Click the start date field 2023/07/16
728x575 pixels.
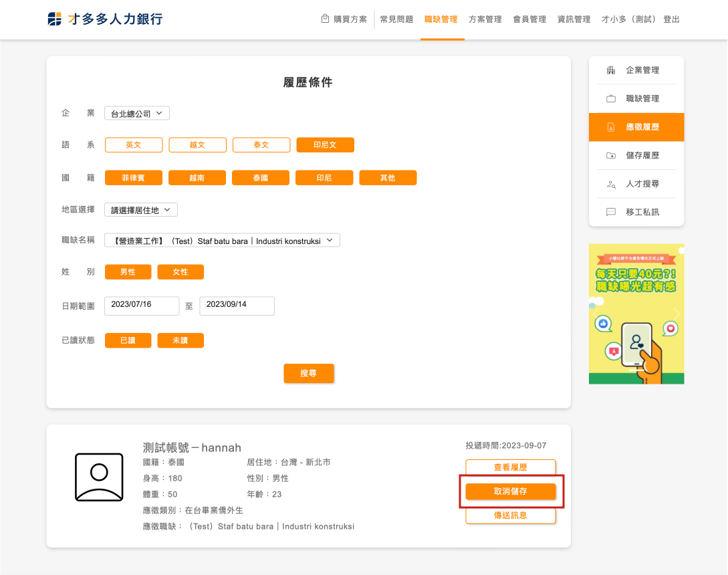142,305
